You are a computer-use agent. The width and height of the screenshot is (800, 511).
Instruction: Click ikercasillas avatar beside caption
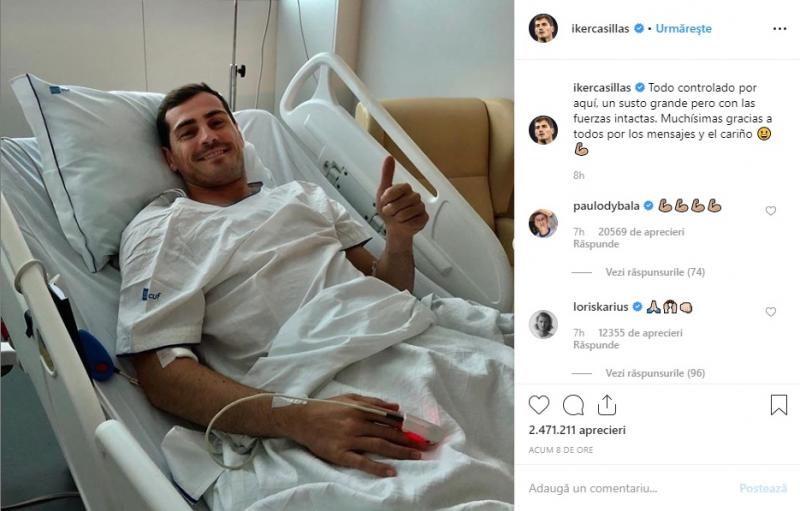(543, 130)
